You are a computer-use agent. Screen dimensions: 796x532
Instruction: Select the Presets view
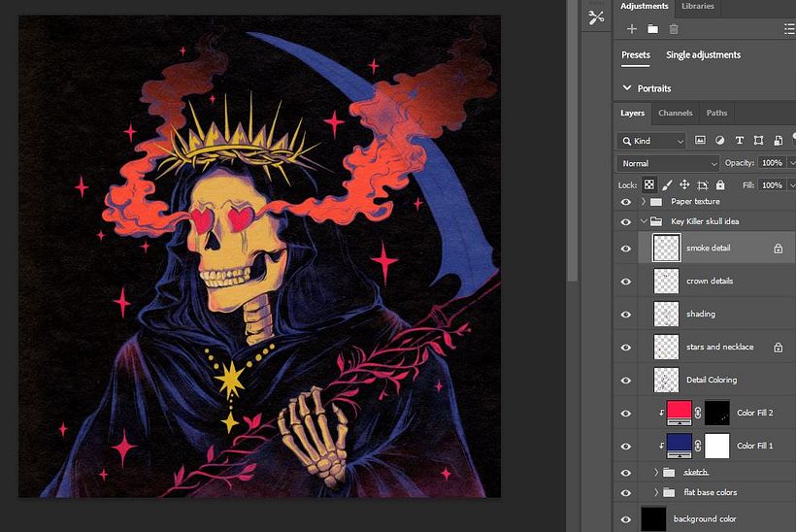point(636,55)
